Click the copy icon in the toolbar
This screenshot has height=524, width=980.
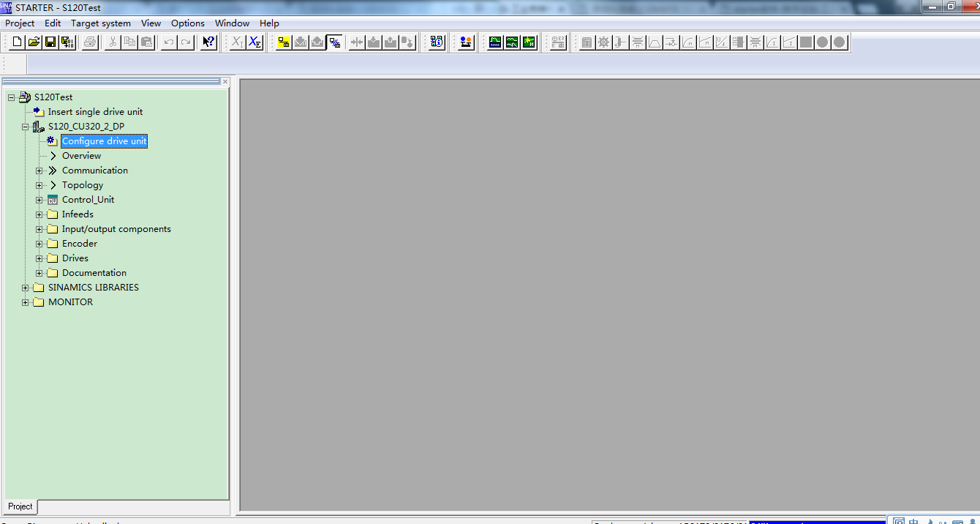[x=129, y=42]
